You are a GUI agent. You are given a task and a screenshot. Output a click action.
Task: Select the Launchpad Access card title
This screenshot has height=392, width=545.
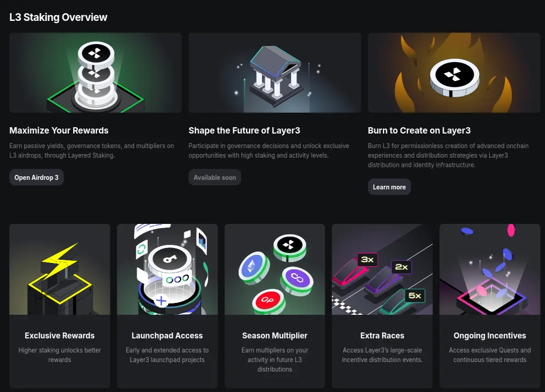click(167, 336)
